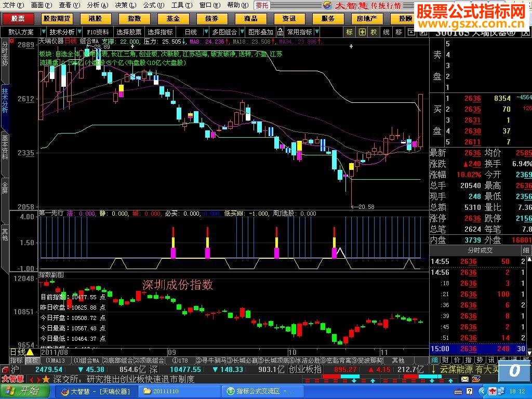Open the 画面(P) menu
The width and height of the screenshot is (532, 399).
click(x=42, y=5)
